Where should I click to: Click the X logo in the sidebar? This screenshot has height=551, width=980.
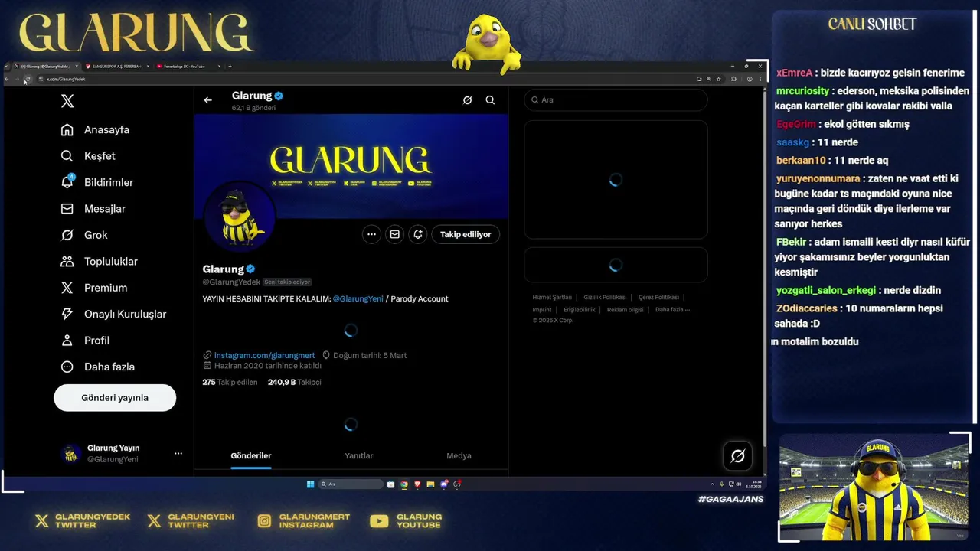click(67, 101)
